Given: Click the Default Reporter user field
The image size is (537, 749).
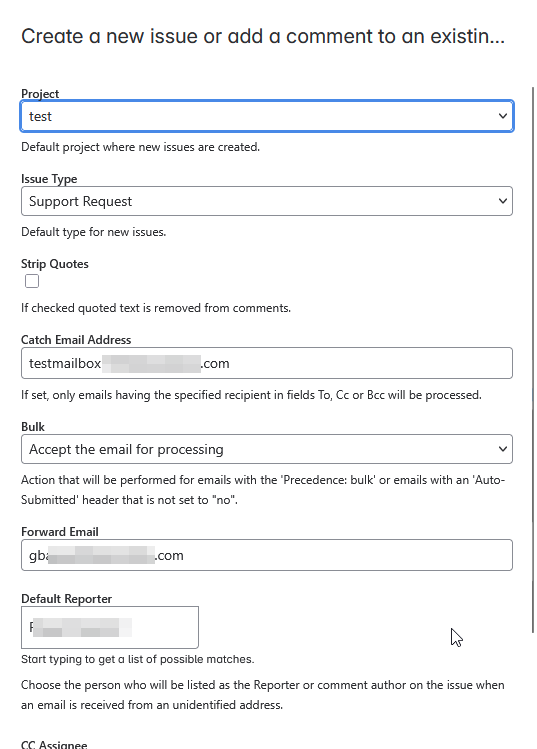Looking at the screenshot, I should click(110, 627).
